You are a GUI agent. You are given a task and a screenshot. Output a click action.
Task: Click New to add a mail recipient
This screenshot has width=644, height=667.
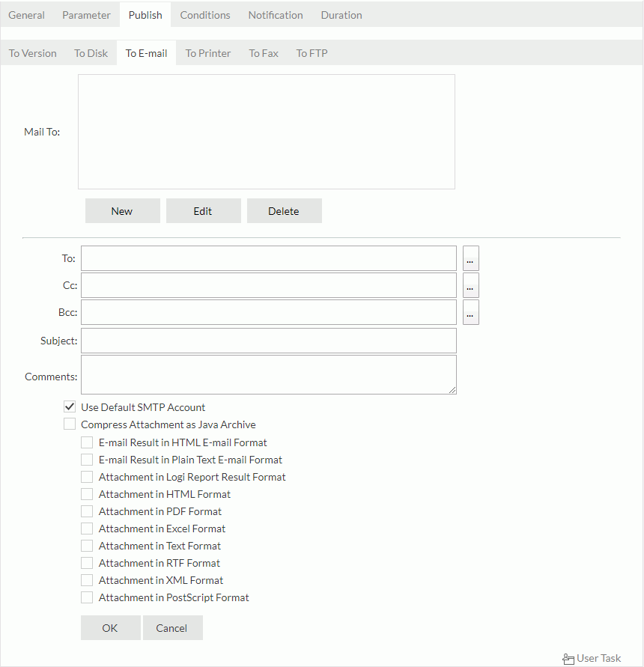point(122,210)
